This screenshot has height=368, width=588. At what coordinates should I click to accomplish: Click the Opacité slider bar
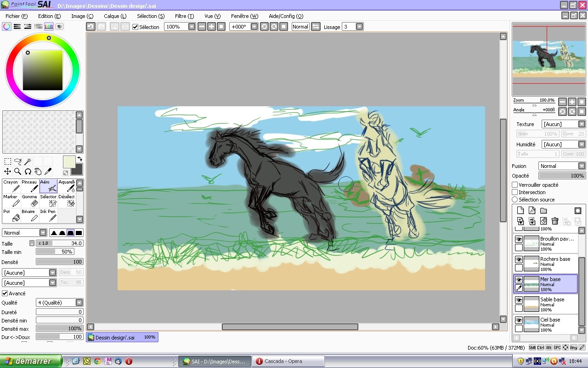coord(562,176)
